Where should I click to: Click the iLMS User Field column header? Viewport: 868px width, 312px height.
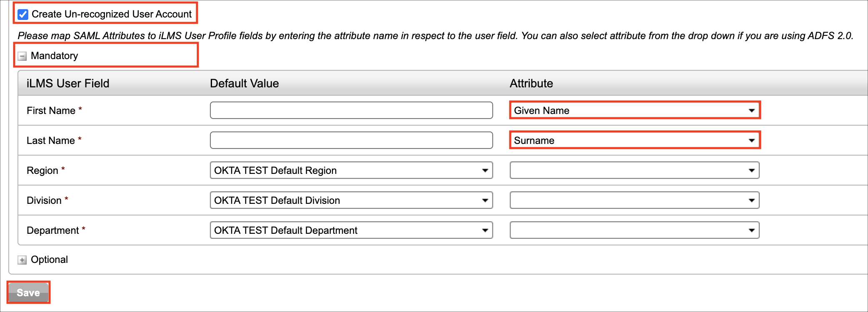pos(68,83)
